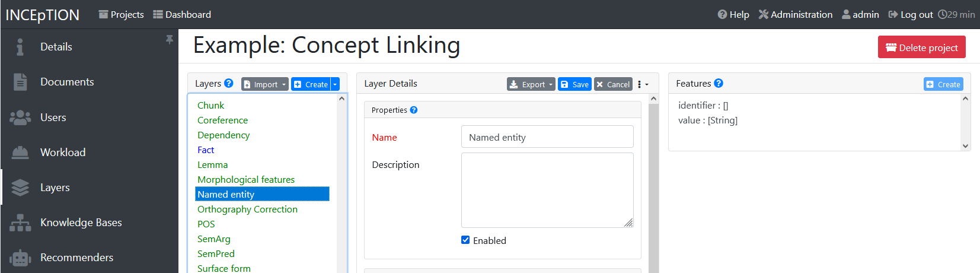
Task: Click the red Delete project button
Action: point(921,47)
